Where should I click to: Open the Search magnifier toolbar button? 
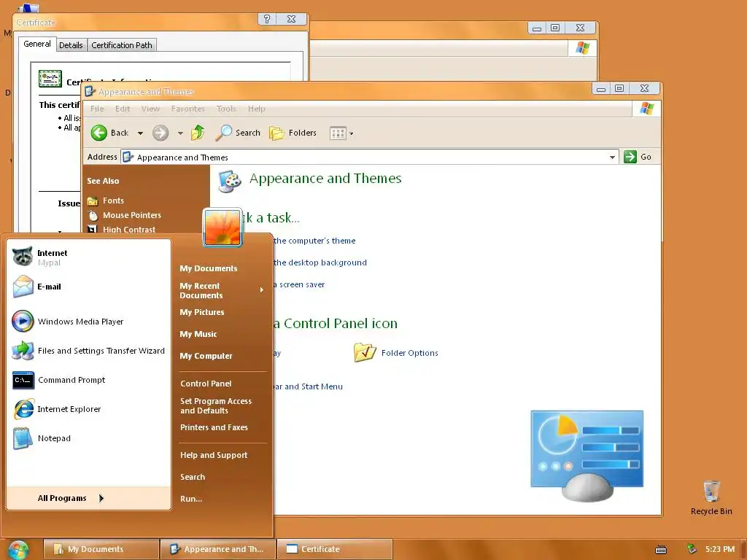coord(238,133)
